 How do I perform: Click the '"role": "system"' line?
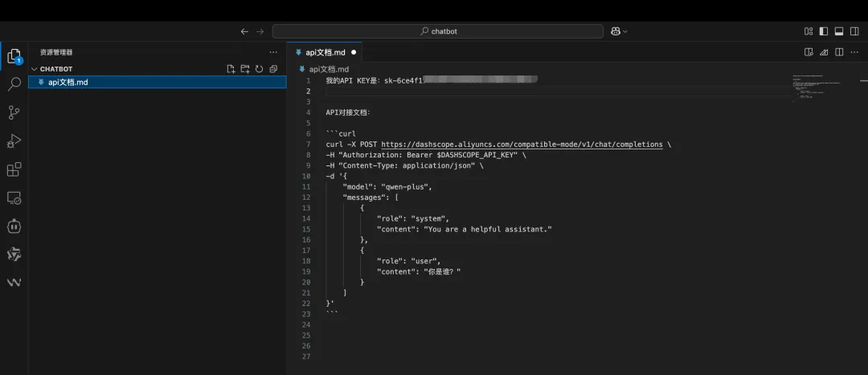413,218
